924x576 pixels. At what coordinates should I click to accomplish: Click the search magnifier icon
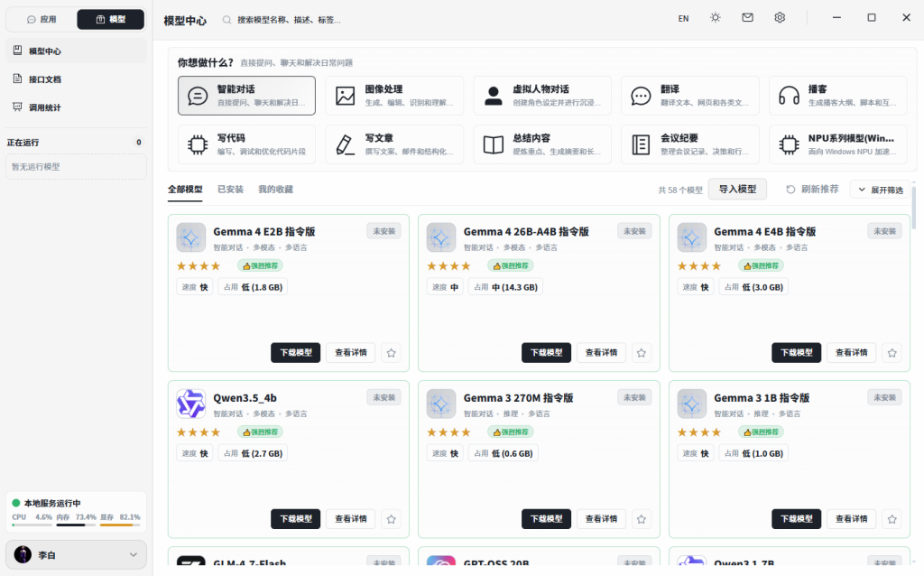pos(226,20)
